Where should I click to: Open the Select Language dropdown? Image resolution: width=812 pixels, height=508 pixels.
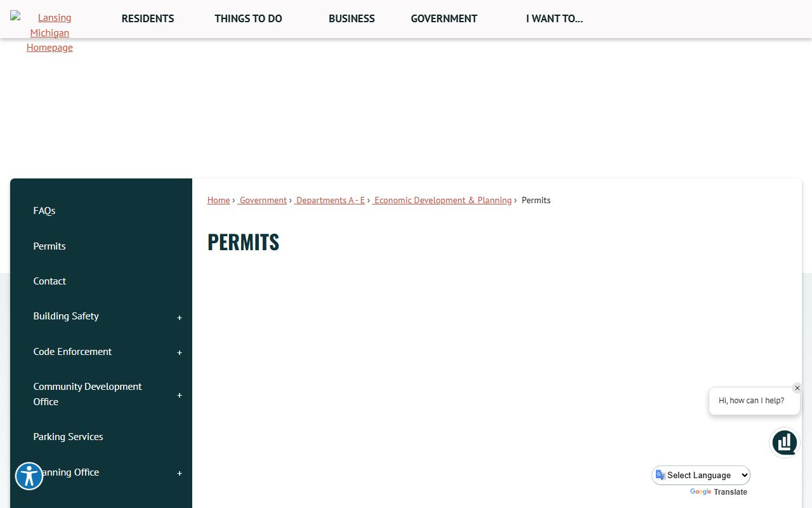pos(701,475)
